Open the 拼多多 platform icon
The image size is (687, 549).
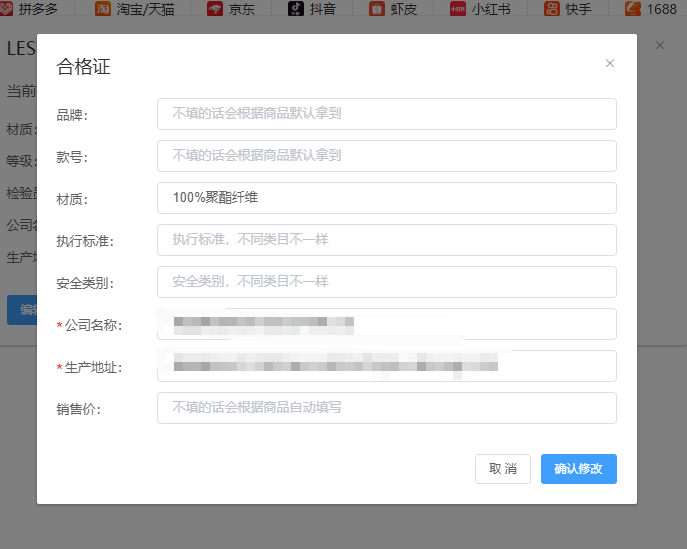[6, 8]
